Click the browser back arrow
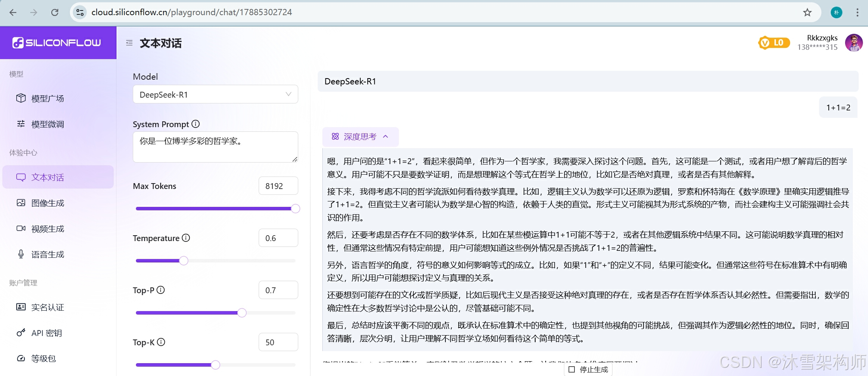868x376 pixels. [13, 12]
